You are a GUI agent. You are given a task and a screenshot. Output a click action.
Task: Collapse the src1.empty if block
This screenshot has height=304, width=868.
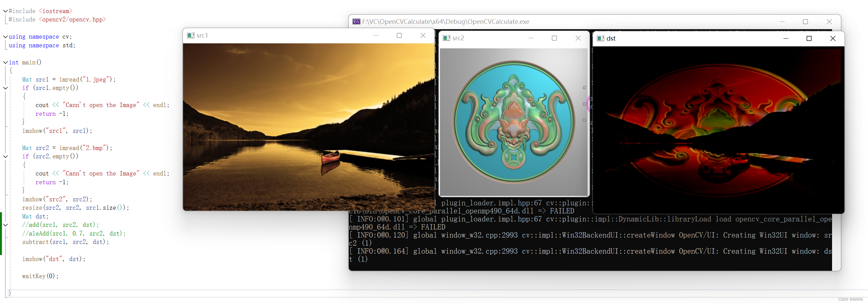pyautogui.click(x=5, y=88)
